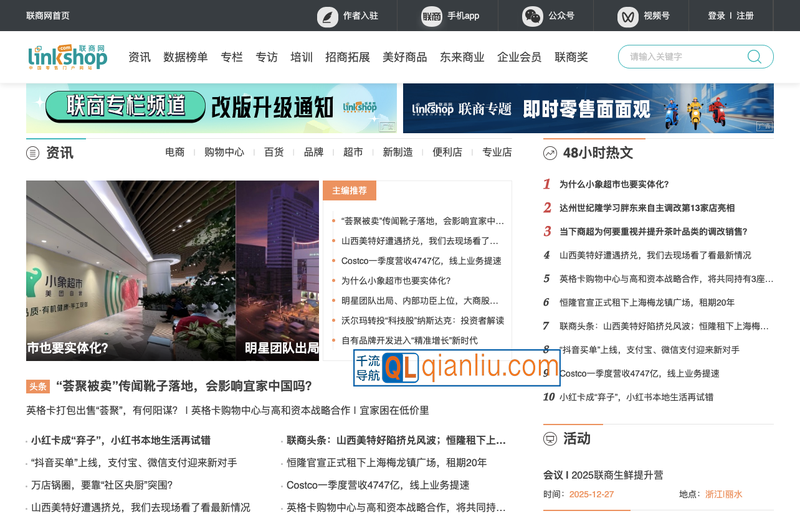
Task: Click the 即时零售面面观 topic banner
Action: (588, 108)
